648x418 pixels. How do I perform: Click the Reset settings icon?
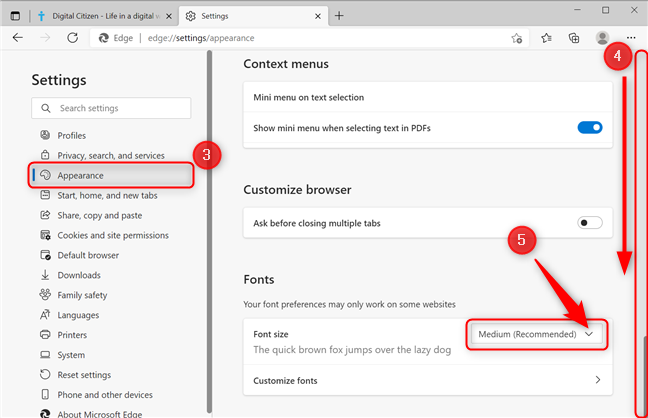[x=45, y=374]
